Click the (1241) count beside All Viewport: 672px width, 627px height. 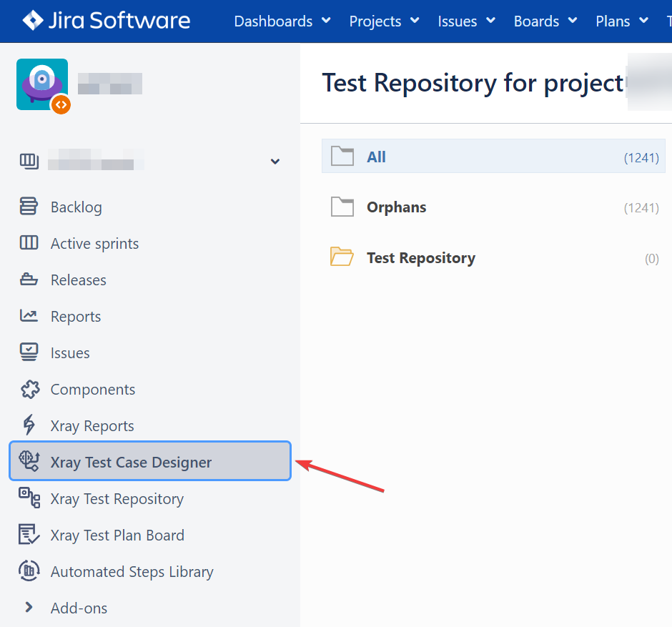point(641,158)
